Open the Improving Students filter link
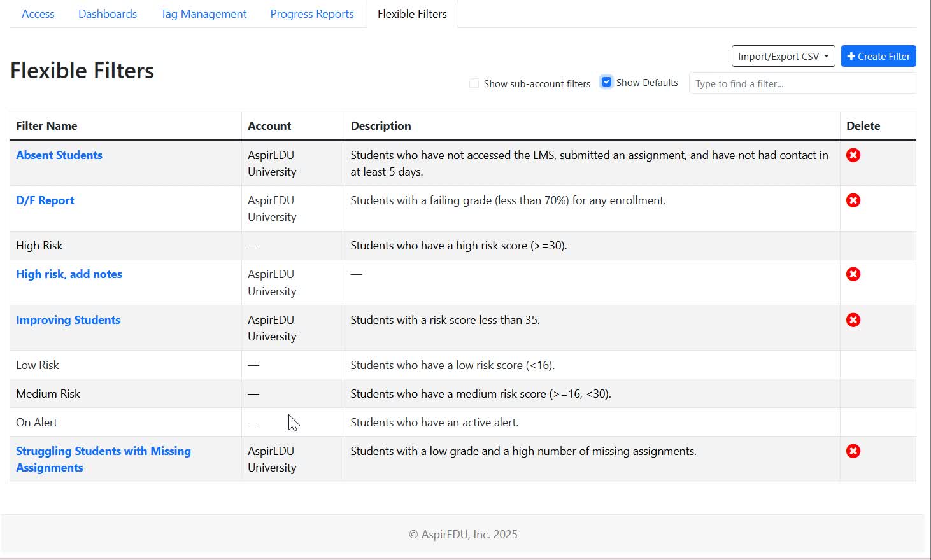Screen dimensions: 931x560 tap(68, 320)
